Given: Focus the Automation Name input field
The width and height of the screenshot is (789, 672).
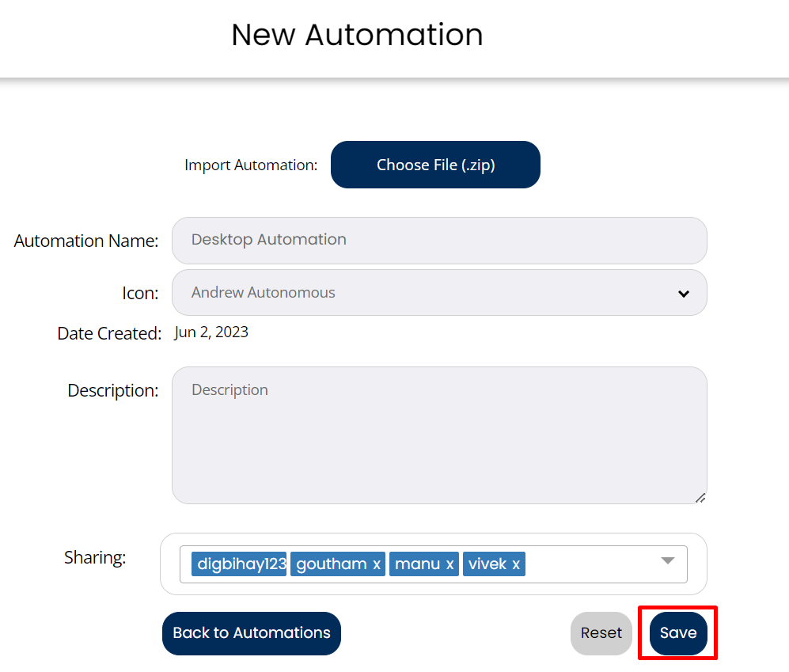Looking at the screenshot, I should tap(438, 241).
